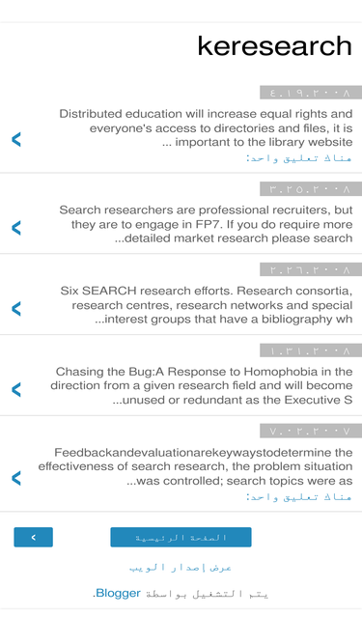362x644 pixels.
Task: View comment link under Feedback post
Action: pos(299,496)
